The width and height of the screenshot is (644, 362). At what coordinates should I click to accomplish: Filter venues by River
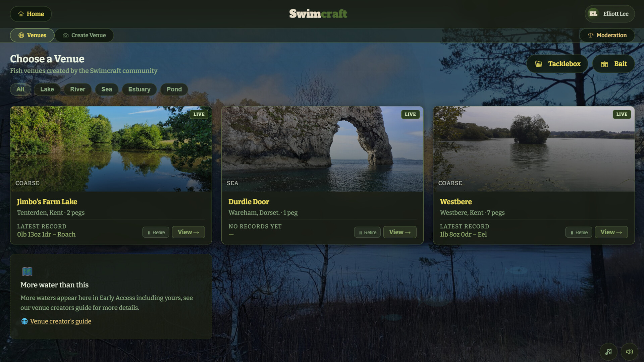pyautogui.click(x=77, y=89)
